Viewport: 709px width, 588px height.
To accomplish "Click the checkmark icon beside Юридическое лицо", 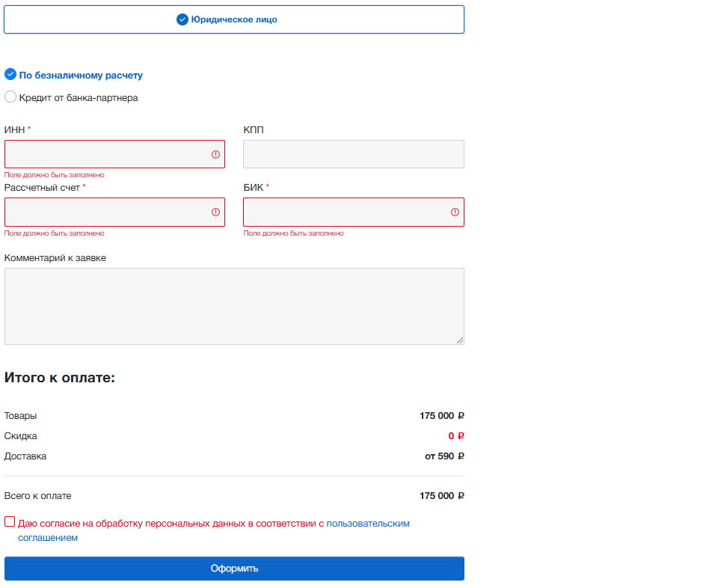I will point(182,19).
